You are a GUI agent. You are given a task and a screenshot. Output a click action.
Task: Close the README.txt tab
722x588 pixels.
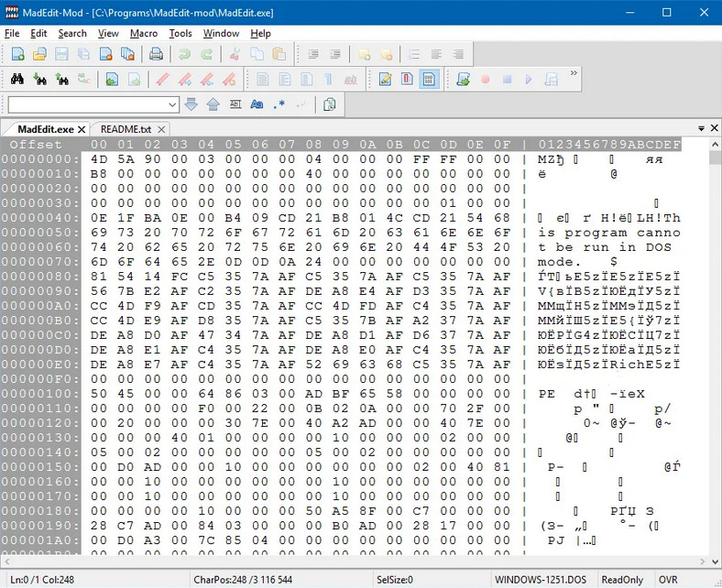[x=161, y=129]
